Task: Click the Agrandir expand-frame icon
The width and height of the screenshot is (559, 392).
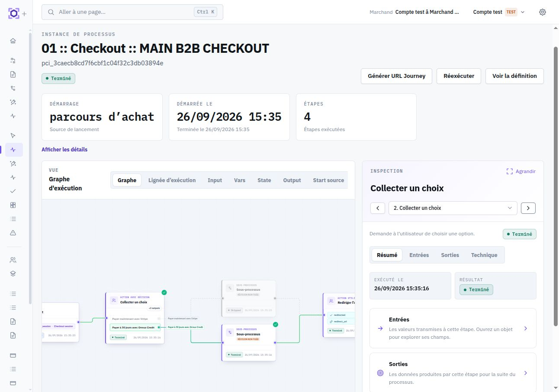Action: tap(510, 171)
